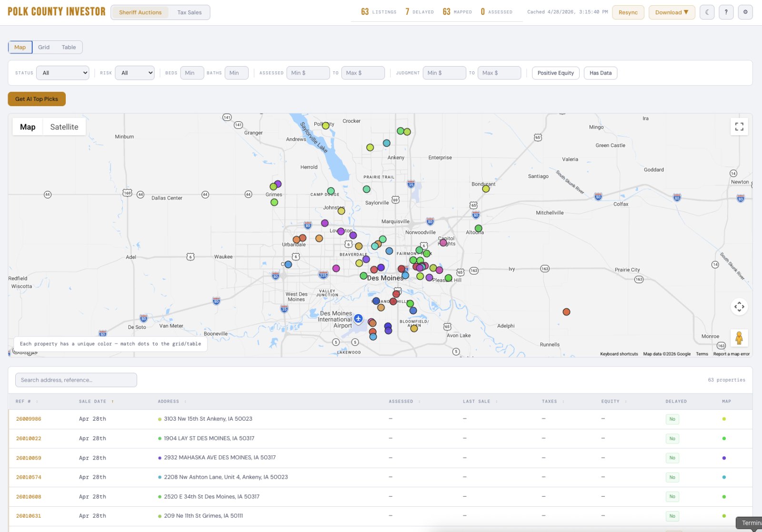
Task: Click the Baths Min input
Action: [x=237, y=73]
